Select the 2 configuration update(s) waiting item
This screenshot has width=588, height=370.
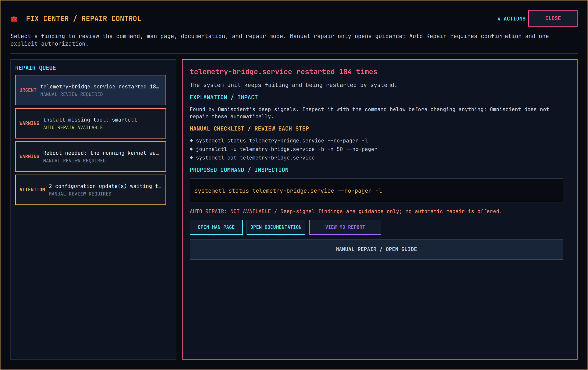point(90,190)
